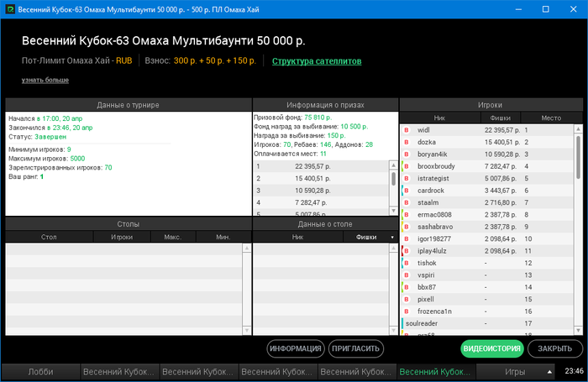Click the prize list scrollbar thumb

[393, 179]
